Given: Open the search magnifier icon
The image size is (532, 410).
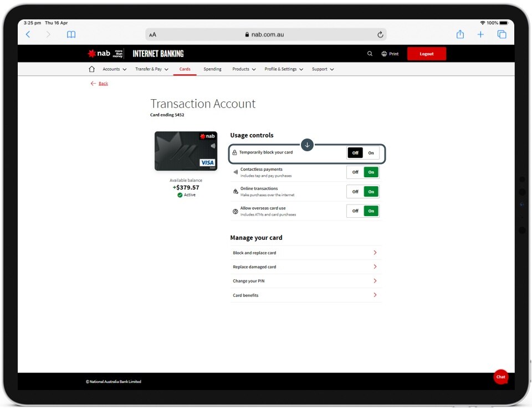Looking at the screenshot, I should [x=370, y=54].
